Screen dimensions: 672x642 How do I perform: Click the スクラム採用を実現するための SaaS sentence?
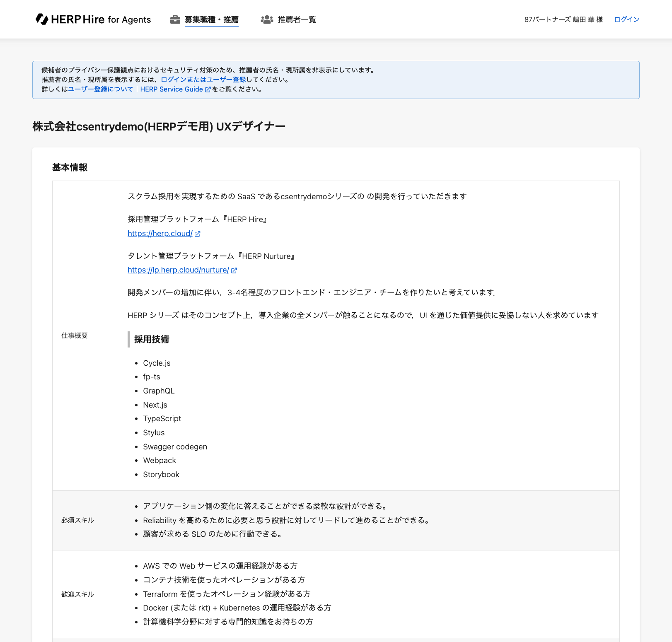297,196
